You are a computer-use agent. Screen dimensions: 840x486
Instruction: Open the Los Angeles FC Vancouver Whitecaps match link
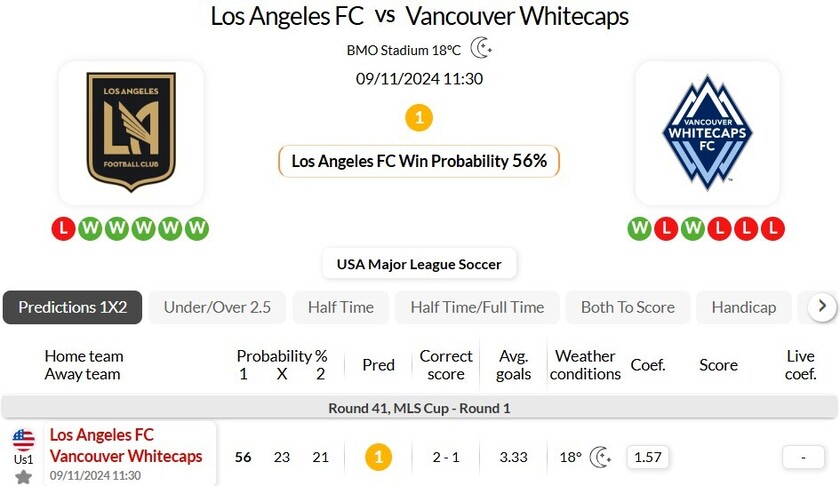(x=126, y=446)
